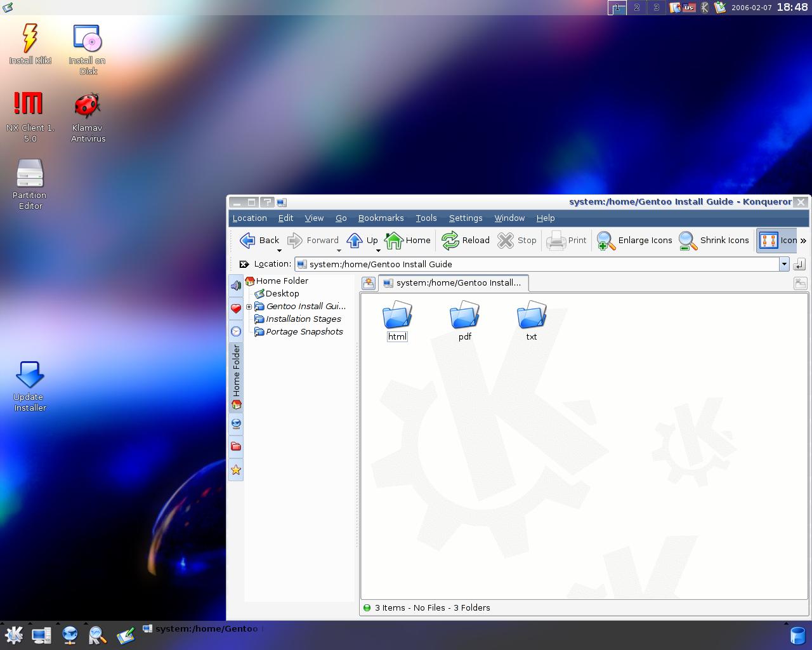Open the network globe panel icon
Viewport: 812px width, 650px height.
[x=70, y=635]
